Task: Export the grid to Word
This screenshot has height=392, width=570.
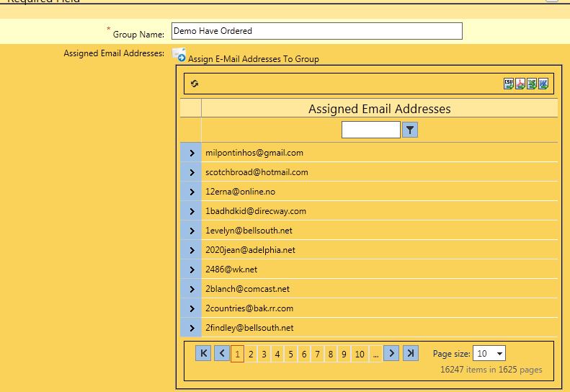Action: pos(543,84)
